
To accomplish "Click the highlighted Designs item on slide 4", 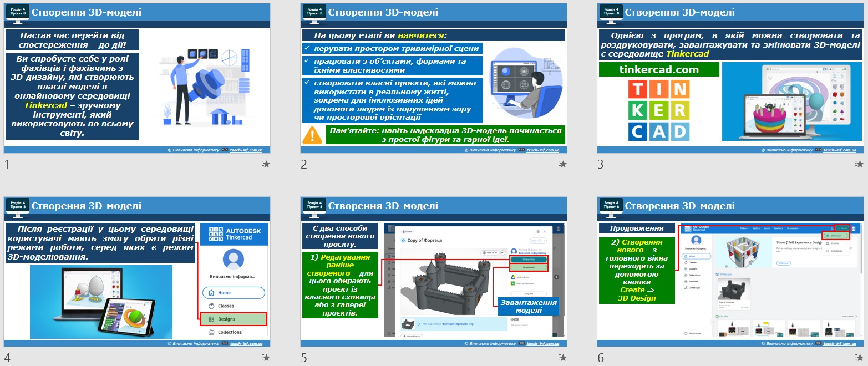I will 233,319.
